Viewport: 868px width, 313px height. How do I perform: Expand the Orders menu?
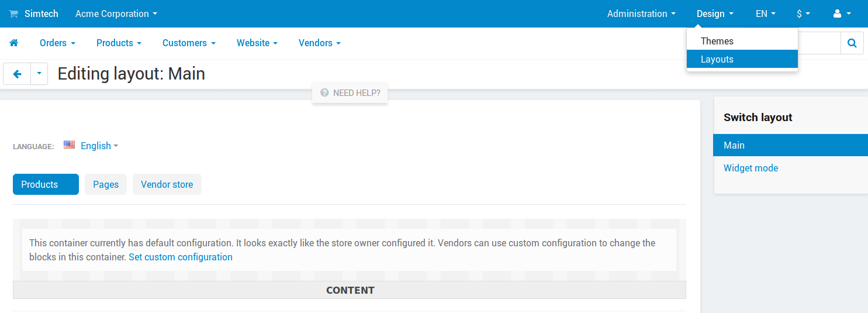tap(57, 43)
